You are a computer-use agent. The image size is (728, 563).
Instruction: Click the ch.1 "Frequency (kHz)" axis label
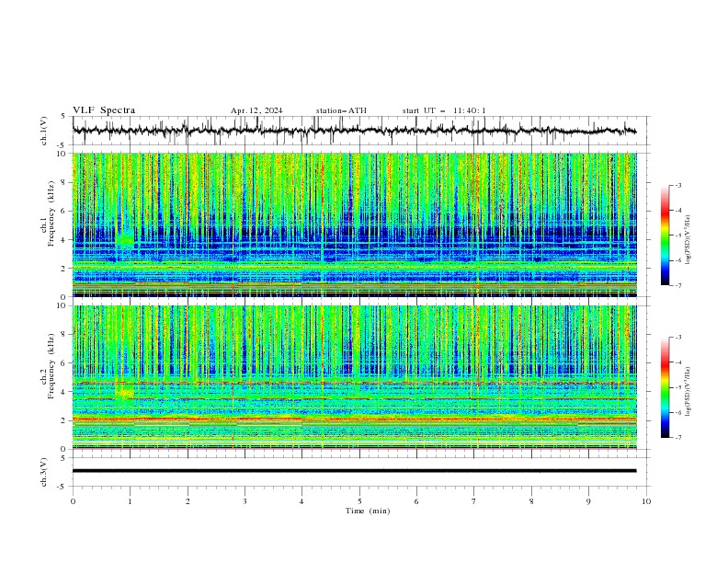coord(51,212)
